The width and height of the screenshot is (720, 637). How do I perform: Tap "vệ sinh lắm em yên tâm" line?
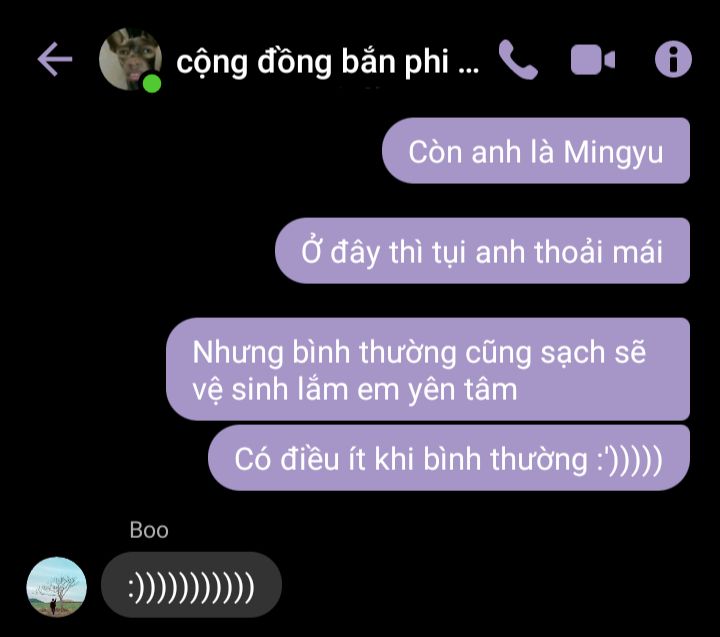pos(354,390)
